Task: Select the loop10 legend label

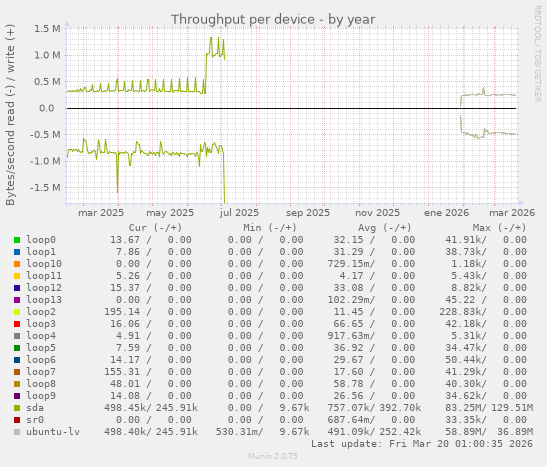Action: [44, 264]
